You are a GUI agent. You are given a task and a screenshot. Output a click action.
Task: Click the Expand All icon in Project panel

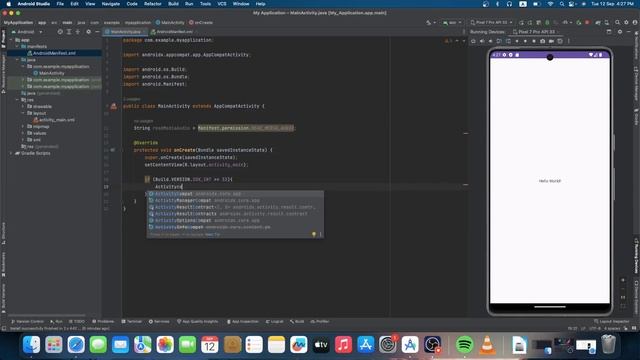click(x=69, y=31)
